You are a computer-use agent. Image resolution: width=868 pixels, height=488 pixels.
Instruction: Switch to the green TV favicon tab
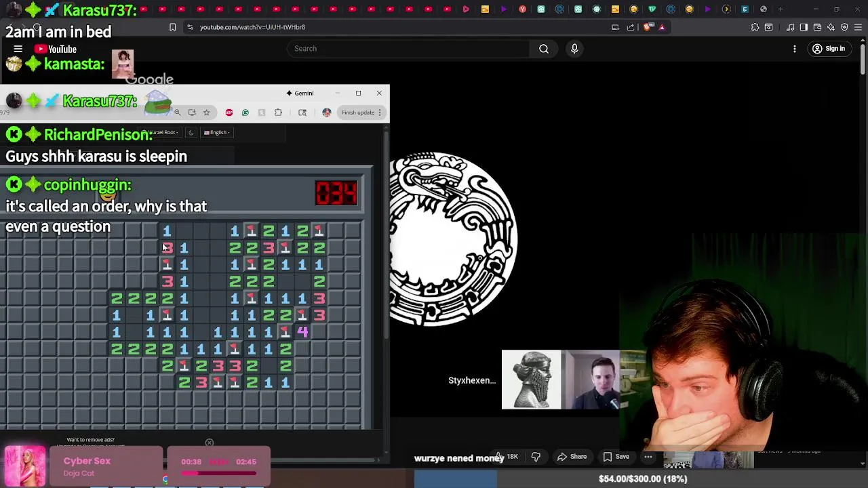652,9
